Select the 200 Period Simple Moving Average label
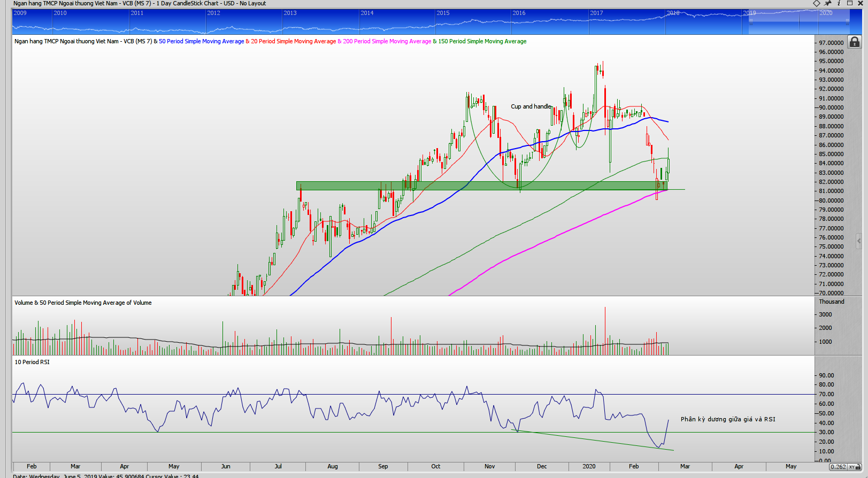This screenshot has width=868, height=478. 387,41
